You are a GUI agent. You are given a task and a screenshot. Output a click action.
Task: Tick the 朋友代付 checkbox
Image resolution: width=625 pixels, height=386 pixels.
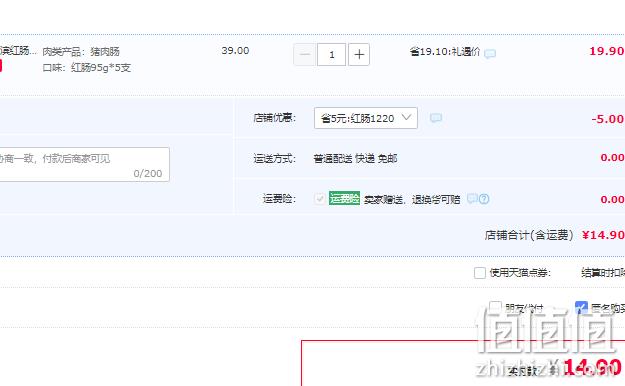point(495,307)
